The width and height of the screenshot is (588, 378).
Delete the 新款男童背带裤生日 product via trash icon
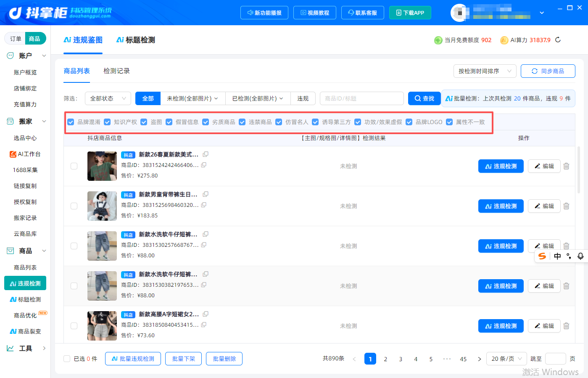[x=566, y=206]
